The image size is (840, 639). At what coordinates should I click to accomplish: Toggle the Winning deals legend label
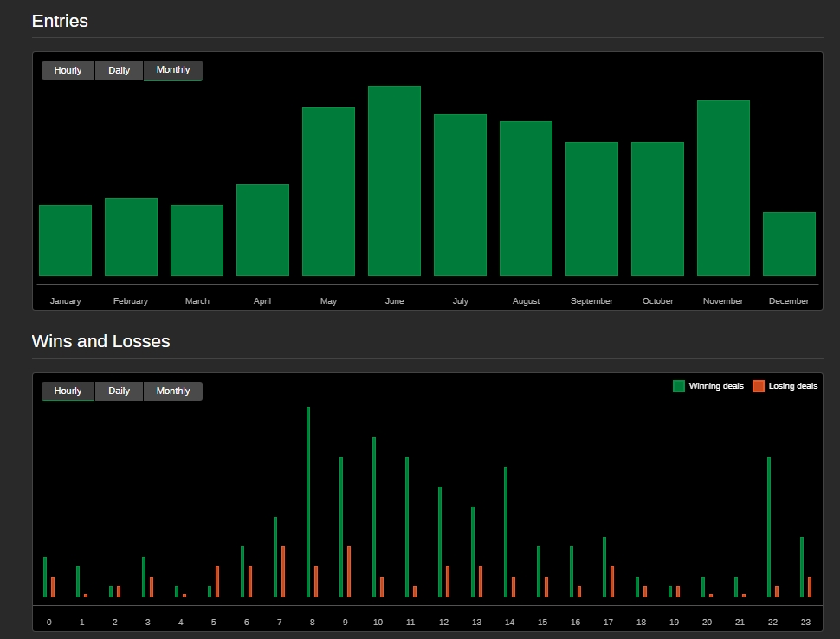[716, 386]
